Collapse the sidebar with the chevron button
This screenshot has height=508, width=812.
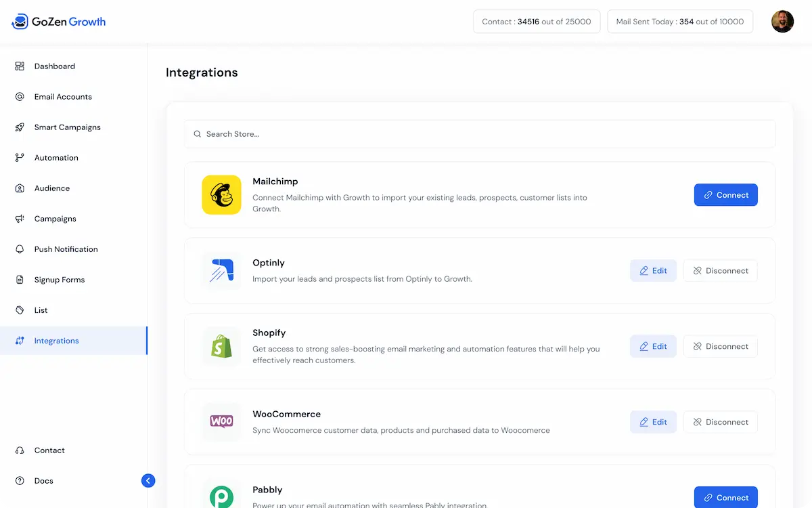(x=148, y=480)
